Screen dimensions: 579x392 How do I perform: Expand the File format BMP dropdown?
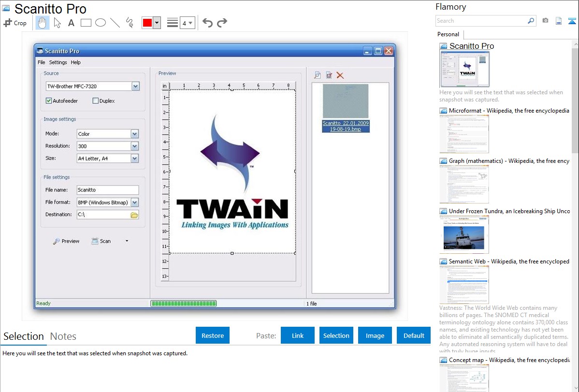(135, 202)
